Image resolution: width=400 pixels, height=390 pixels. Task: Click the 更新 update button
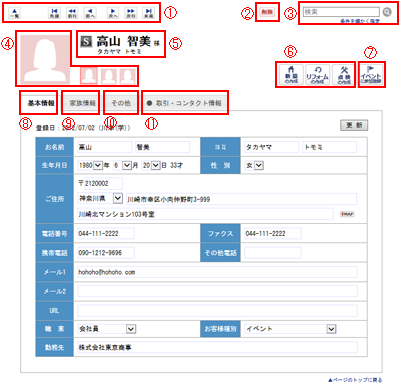pyautogui.click(x=354, y=125)
